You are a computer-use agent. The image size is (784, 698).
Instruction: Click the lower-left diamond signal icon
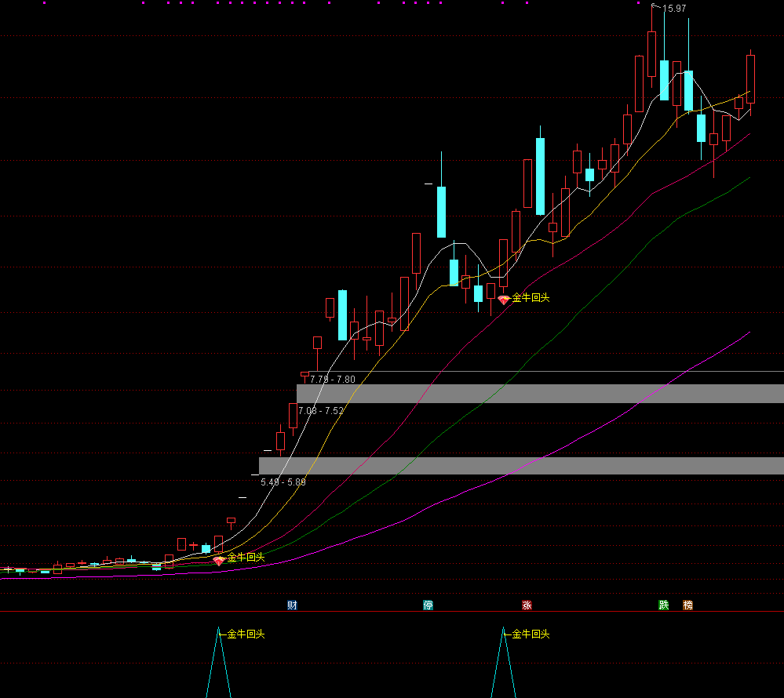tap(218, 559)
